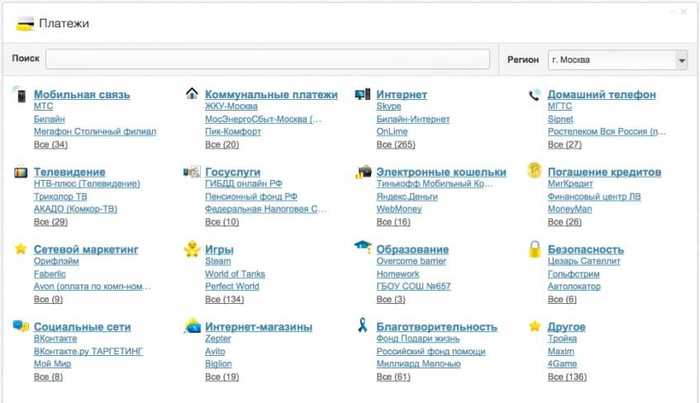This screenshot has width=700, height=403.
Task: Click the wallet icon beside Электронные кошельки
Action: tap(363, 171)
